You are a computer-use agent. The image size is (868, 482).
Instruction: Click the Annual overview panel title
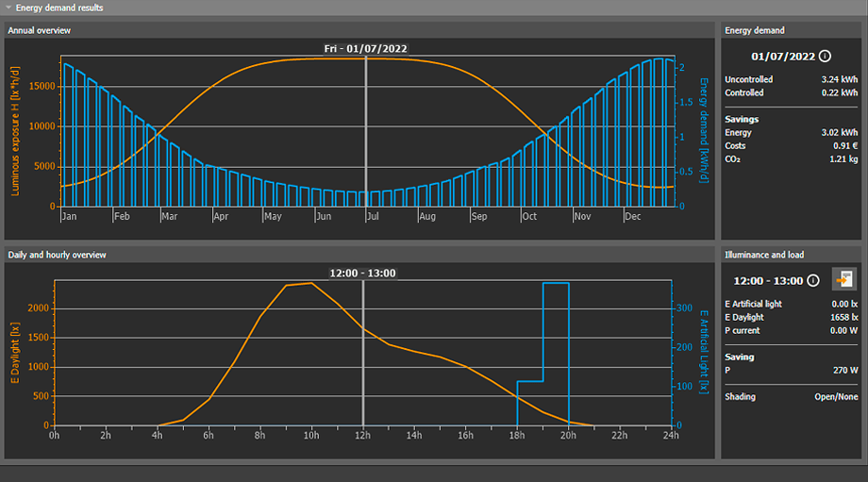pos(40,30)
